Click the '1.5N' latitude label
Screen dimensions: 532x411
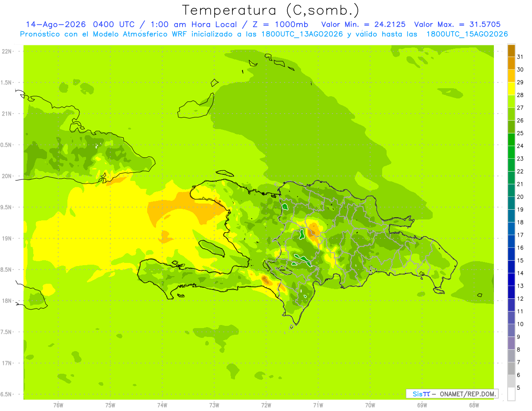pyautogui.click(x=6, y=82)
